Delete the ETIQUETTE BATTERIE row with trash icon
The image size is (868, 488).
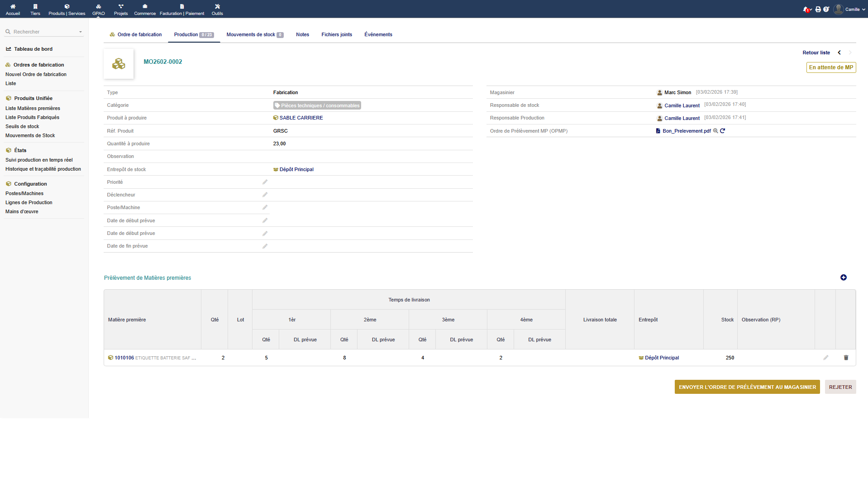tap(846, 358)
